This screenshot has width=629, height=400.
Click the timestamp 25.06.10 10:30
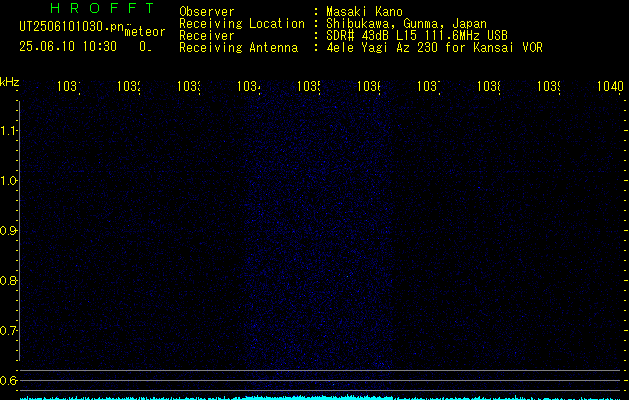tap(68, 46)
